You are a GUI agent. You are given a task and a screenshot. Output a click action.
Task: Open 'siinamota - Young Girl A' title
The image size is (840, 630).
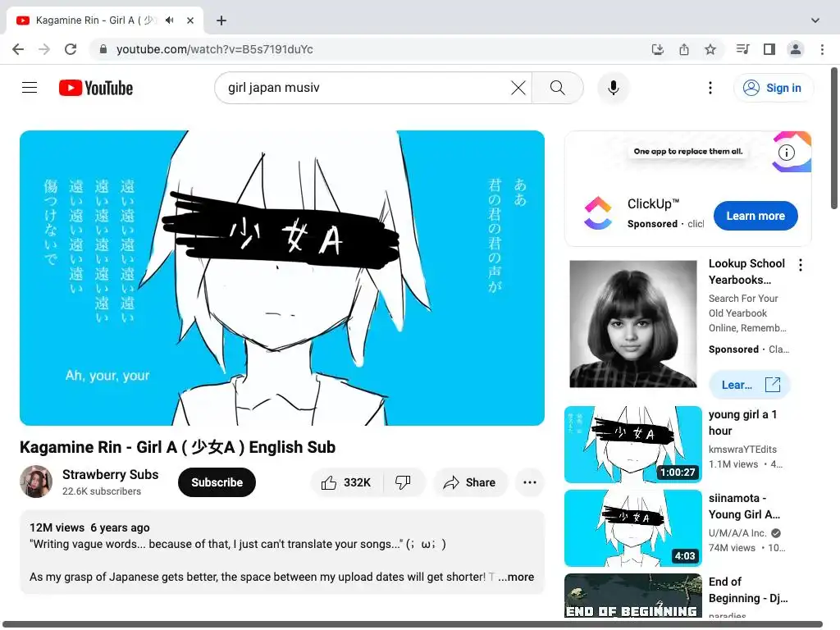(x=744, y=506)
